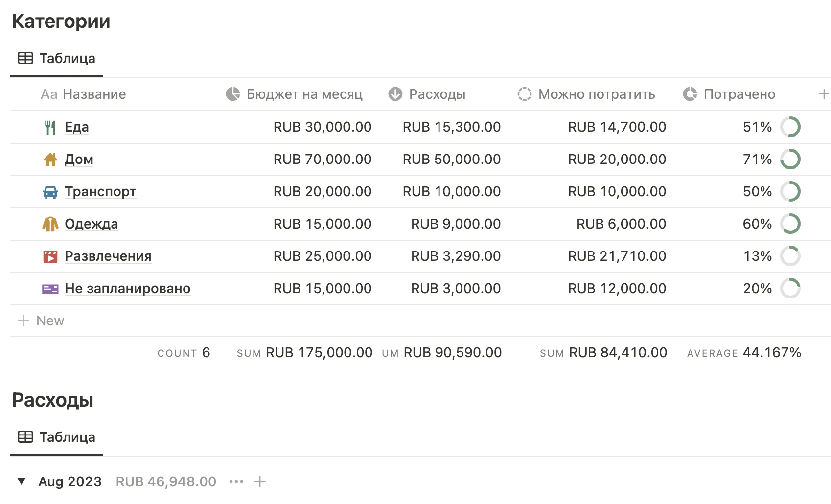
Task: Open the Aug 2023 group options menu
Action: [236, 481]
